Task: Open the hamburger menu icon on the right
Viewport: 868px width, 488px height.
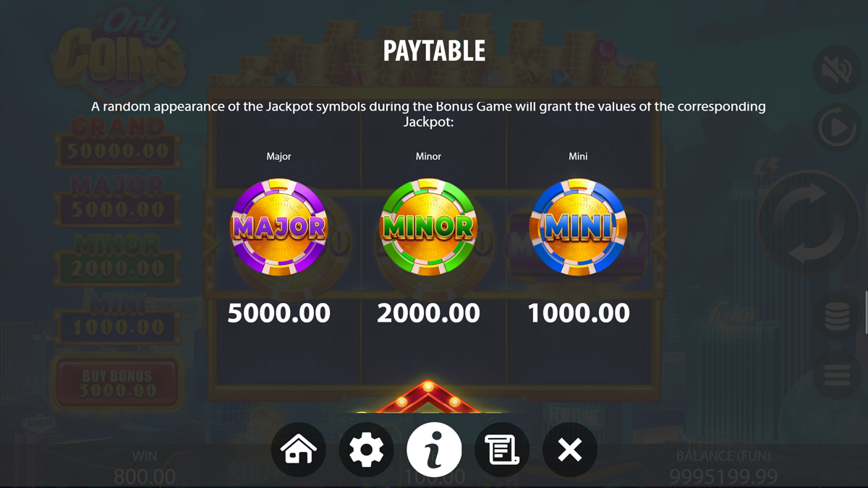Action: coord(837,375)
